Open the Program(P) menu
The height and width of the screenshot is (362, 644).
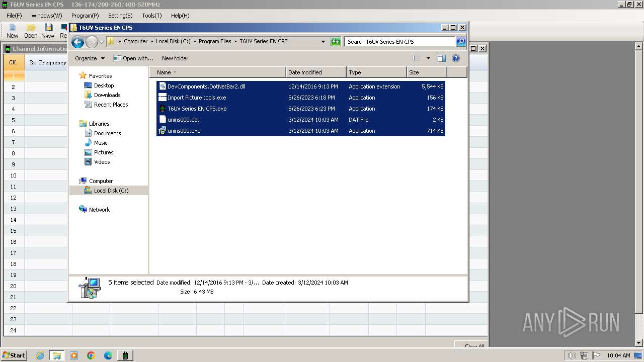point(85,16)
